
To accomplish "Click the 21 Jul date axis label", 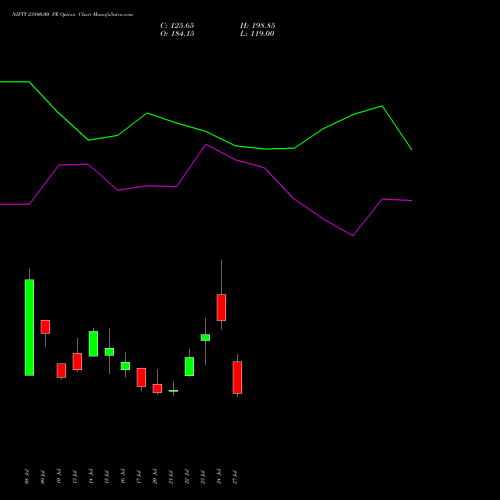I will (171, 477).
